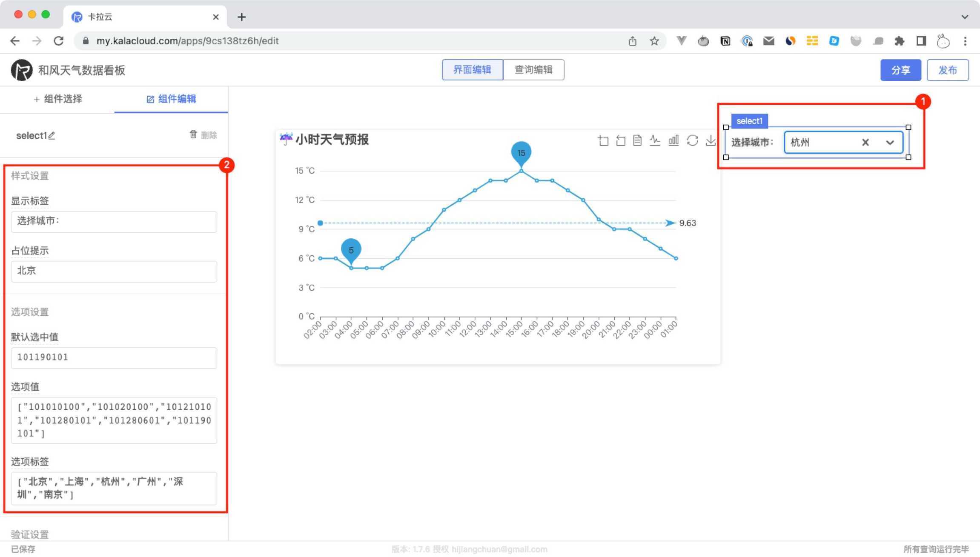
Task: Clear selected city 杭州 with X
Action: pyautogui.click(x=865, y=143)
